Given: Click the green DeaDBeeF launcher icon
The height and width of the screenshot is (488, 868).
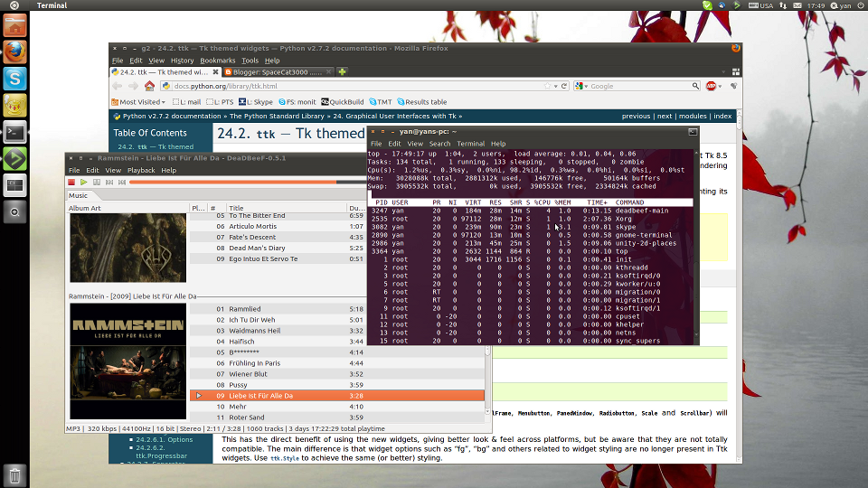Looking at the screenshot, I should point(15,159).
